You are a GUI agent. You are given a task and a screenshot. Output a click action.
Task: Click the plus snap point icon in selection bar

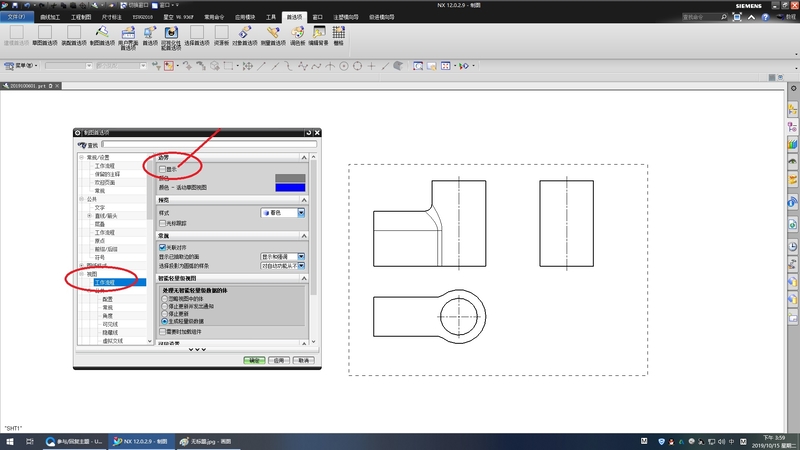point(371,66)
